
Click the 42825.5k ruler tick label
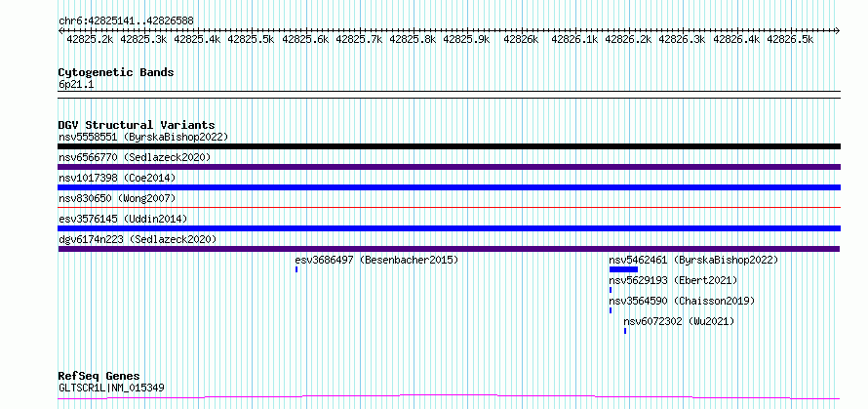click(251, 40)
